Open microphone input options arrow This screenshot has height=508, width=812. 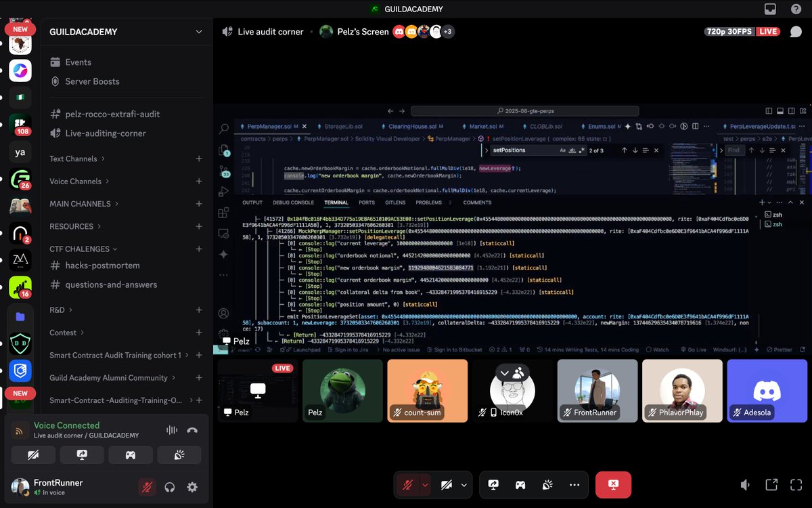(x=425, y=485)
